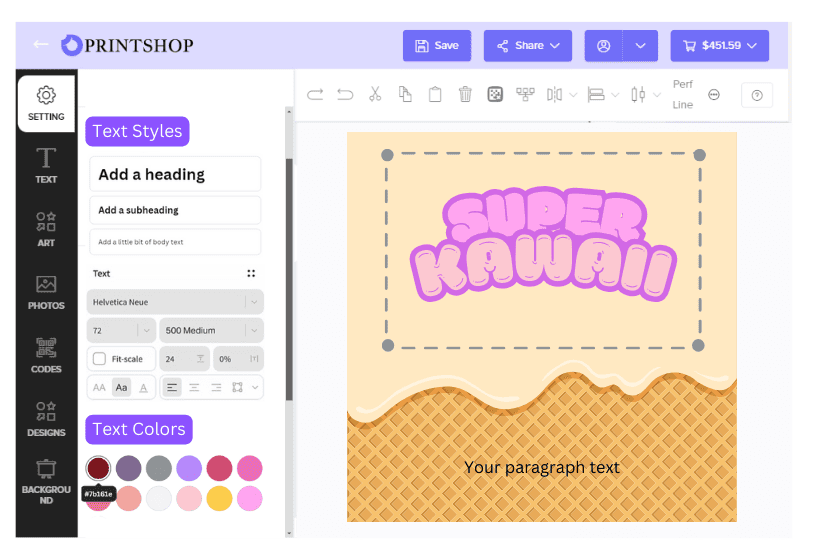The image size is (819, 547).
Task: Expand the account menu chevron
Action: tap(640, 45)
